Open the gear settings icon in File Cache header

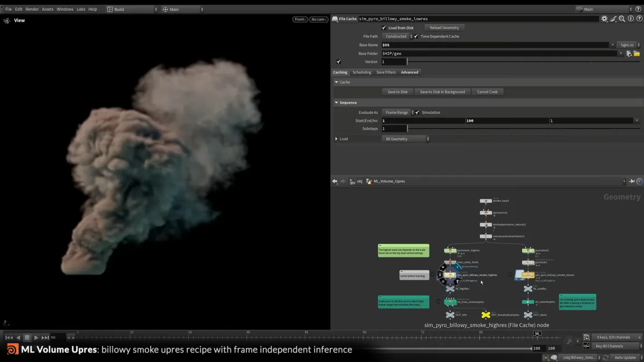point(605,19)
